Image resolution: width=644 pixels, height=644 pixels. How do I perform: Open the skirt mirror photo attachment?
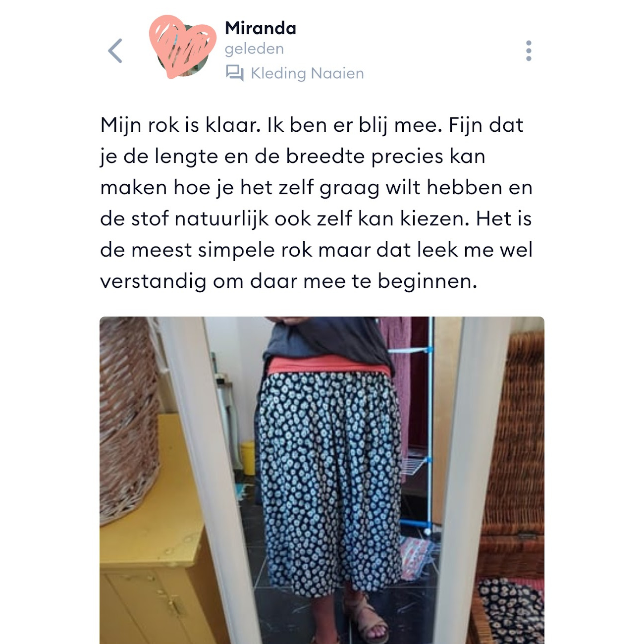point(322,480)
